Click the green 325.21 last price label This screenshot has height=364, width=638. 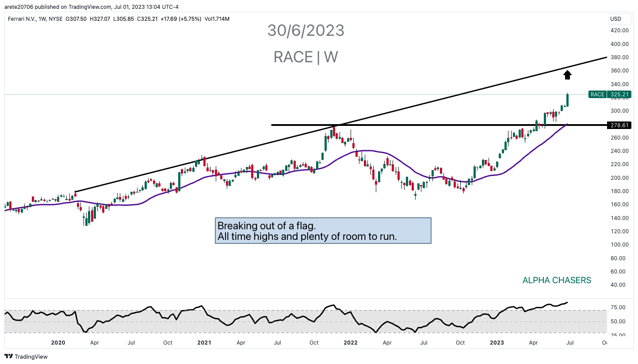pyautogui.click(x=619, y=94)
